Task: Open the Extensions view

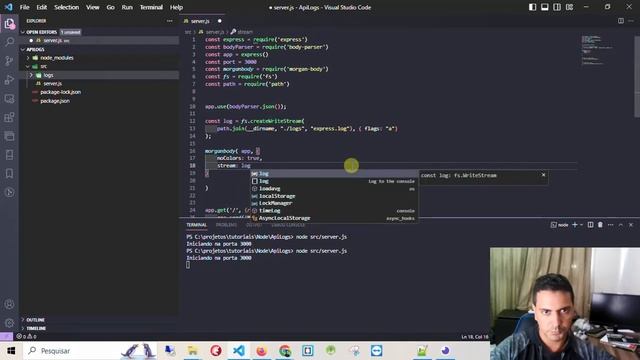Action: coord(9,118)
